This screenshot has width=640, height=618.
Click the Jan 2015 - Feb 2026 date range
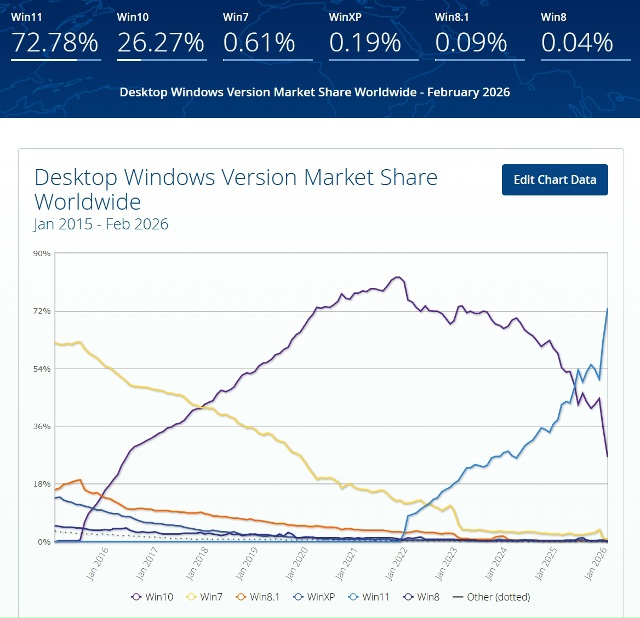point(101,224)
